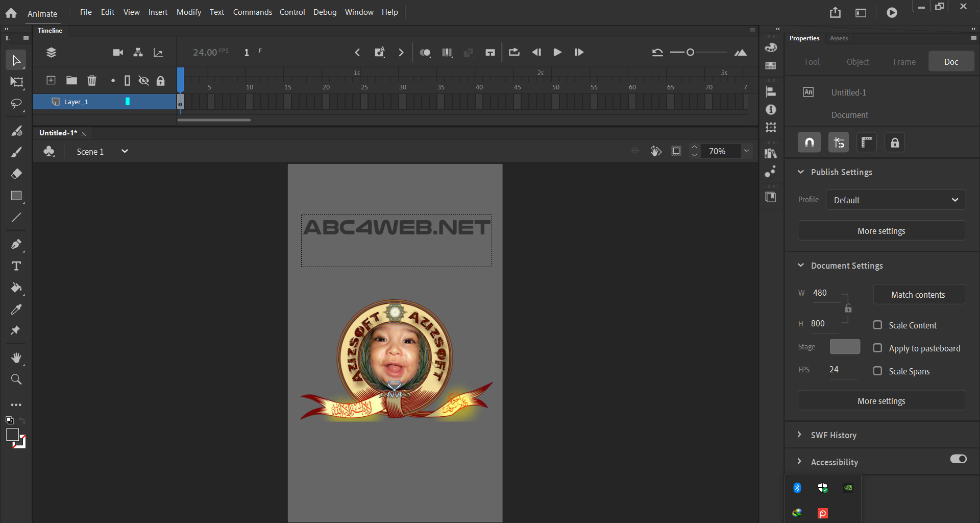Play the timeline animation
The image size is (980, 523).
pyautogui.click(x=557, y=52)
